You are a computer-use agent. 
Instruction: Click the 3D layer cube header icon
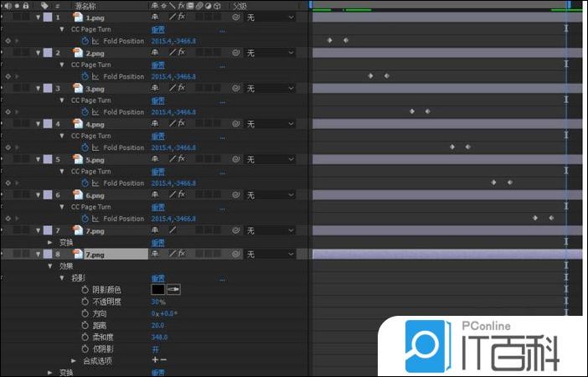pyautogui.click(x=217, y=6)
